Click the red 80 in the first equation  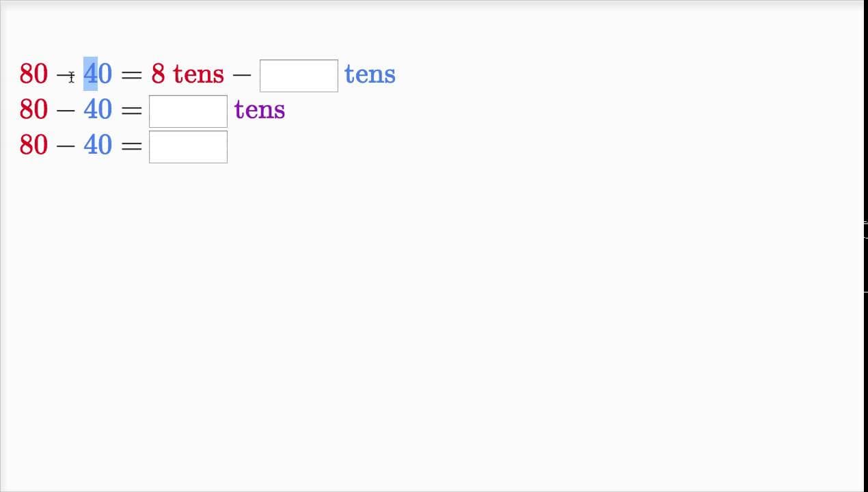(x=33, y=74)
